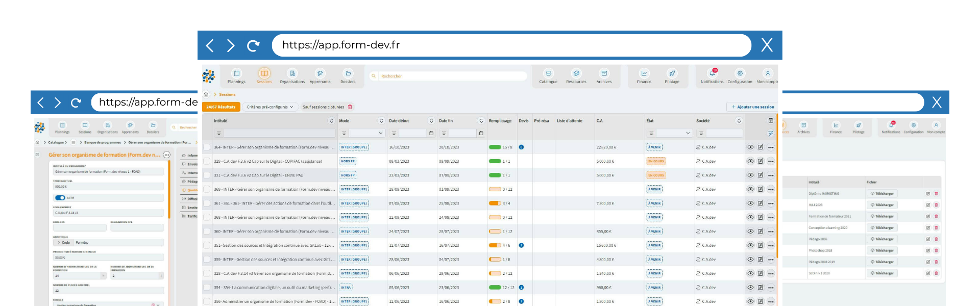This screenshot has width=980, height=306.
Task: Remove the 'Sauf sessions cloturées' filter via trash icon
Action: click(x=350, y=107)
